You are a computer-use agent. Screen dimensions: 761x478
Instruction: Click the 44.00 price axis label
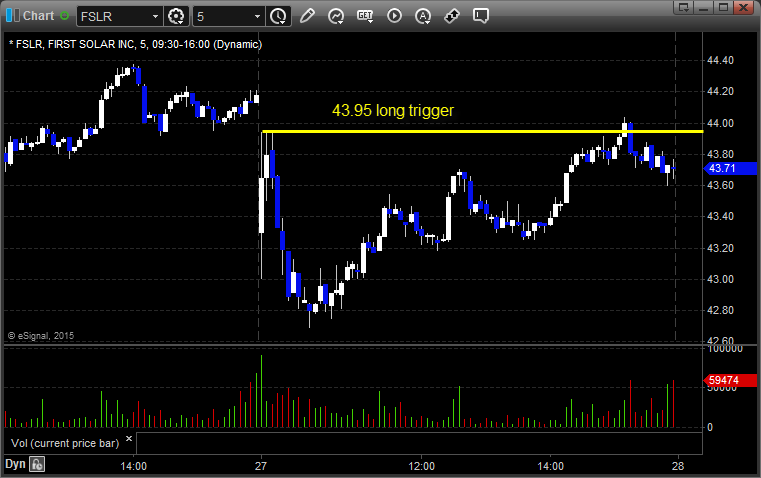(x=720, y=123)
